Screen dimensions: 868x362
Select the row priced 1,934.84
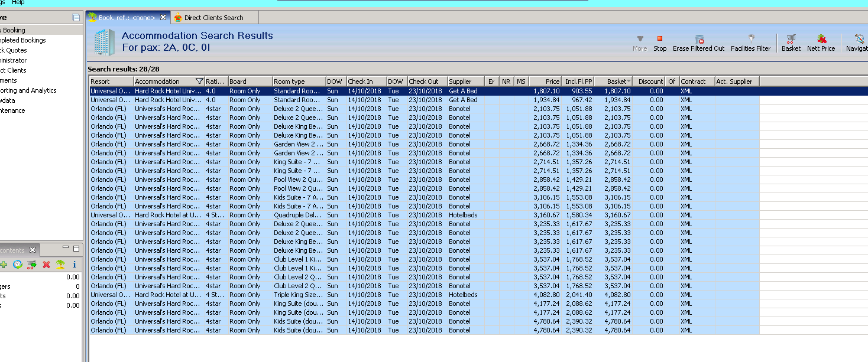coord(424,100)
